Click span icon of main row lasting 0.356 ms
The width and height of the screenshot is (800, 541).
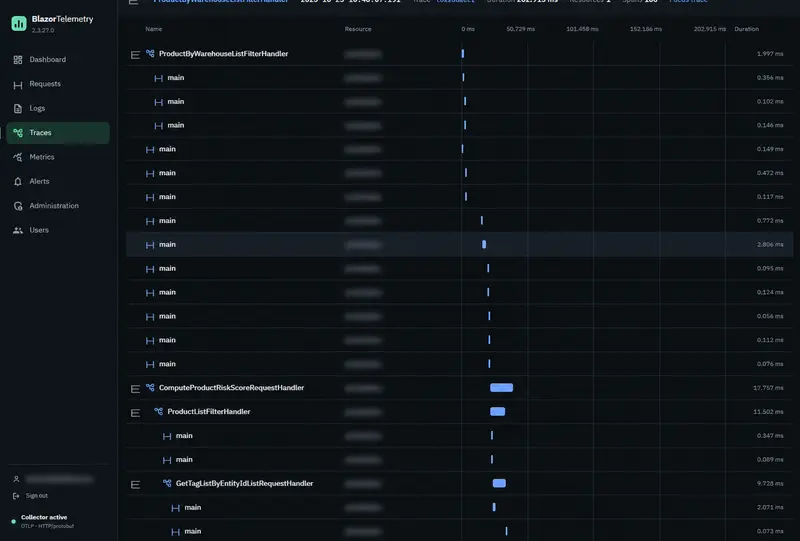click(x=159, y=78)
